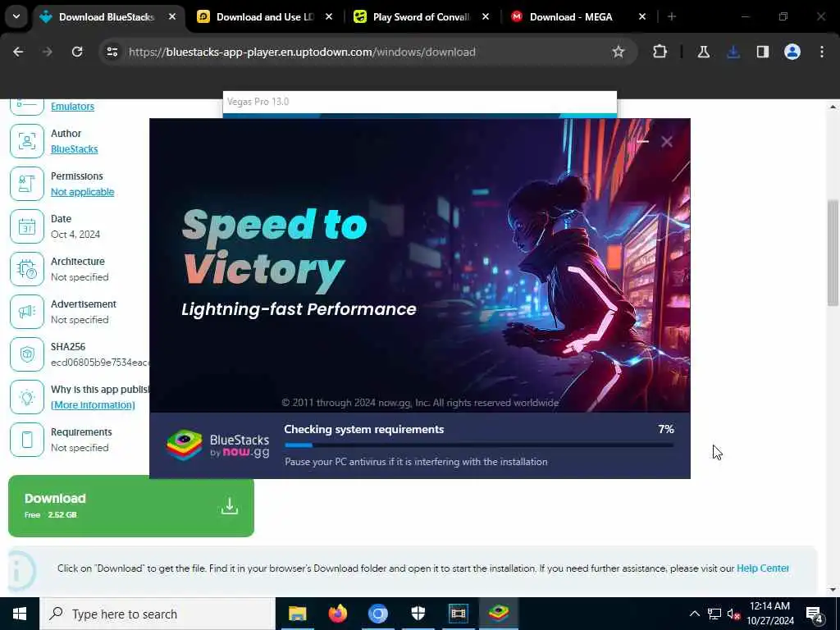840x630 pixels.
Task: Go back to the previous page
Action: [x=18, y=52]
